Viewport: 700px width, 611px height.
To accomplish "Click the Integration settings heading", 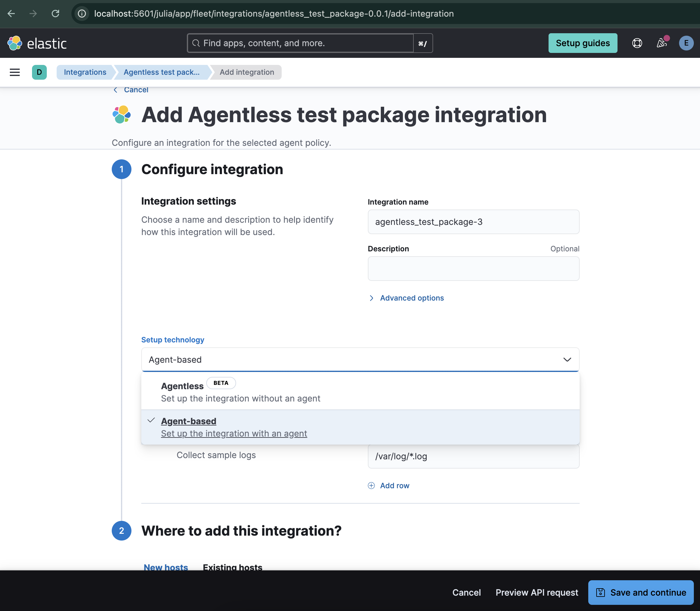I will (188, 201).
